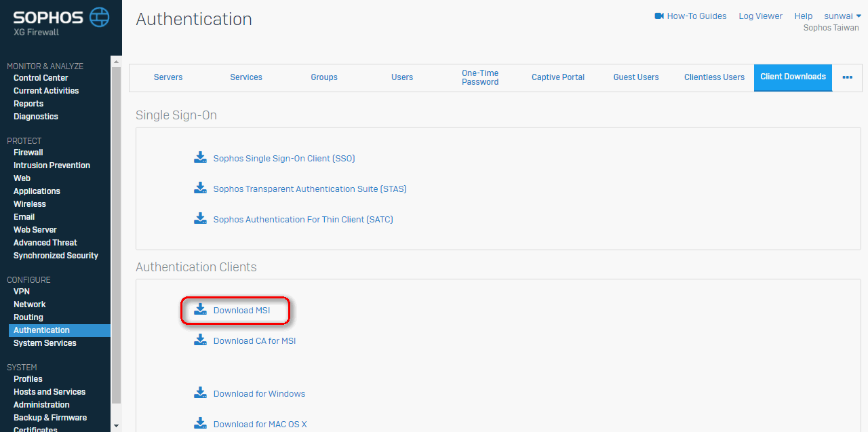
Task: Click the download icon beside SATC
Action: click(200, 219)
